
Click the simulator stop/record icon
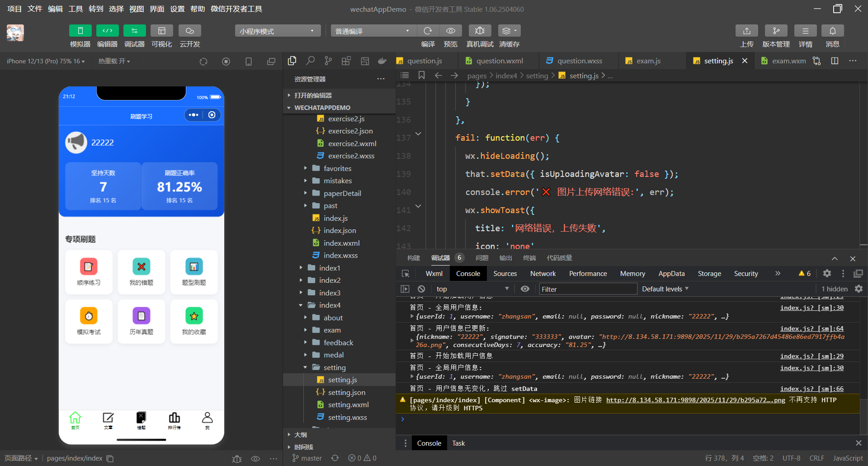pyautogui.click(x=226, y=62)
